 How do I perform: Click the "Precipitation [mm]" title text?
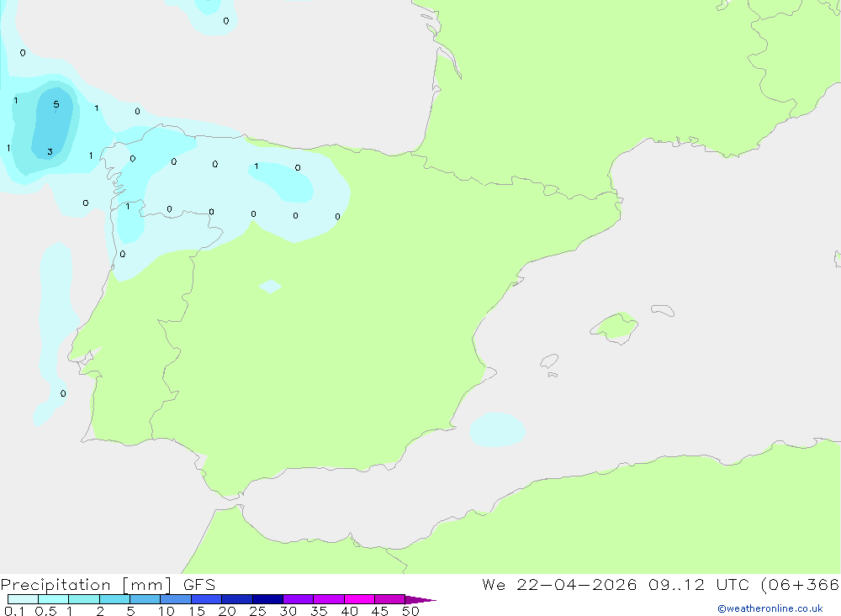coord(87,585)
